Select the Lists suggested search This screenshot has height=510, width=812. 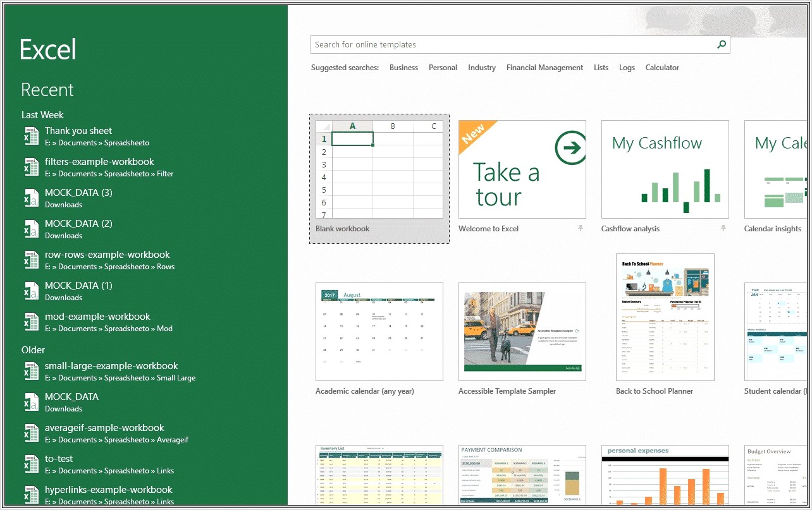click(601, 68)
